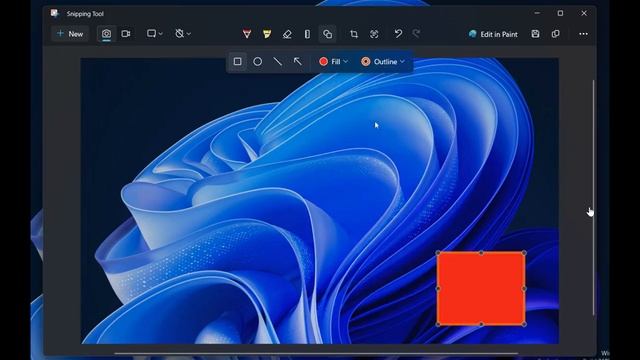Copy the snip to clipboard
640x360 pixels.
[556, 34]
